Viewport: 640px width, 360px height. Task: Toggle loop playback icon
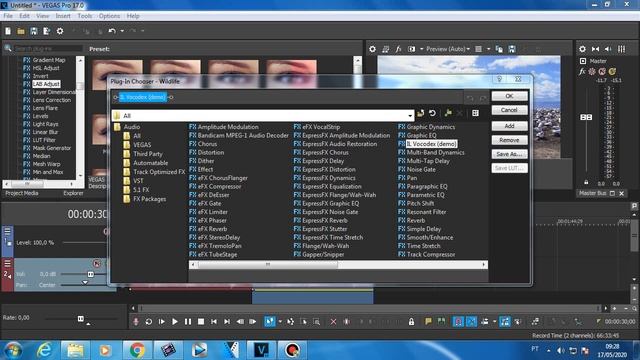click(149, 322)
